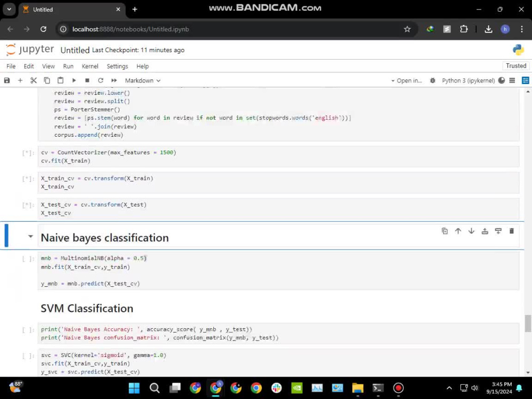532x399 pixels.
Task: Open the taskbar clock and date
Action: coord(499,388)
